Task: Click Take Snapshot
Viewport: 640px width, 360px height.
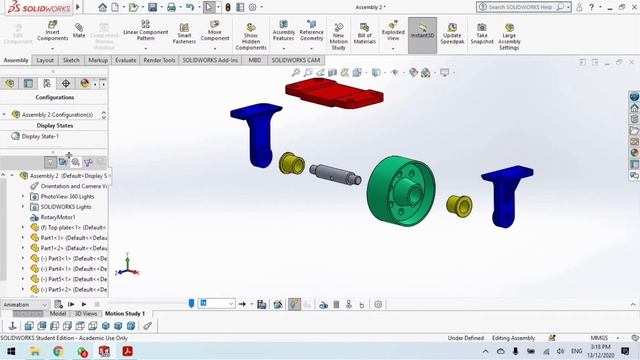Action: (x=482, y=33)
